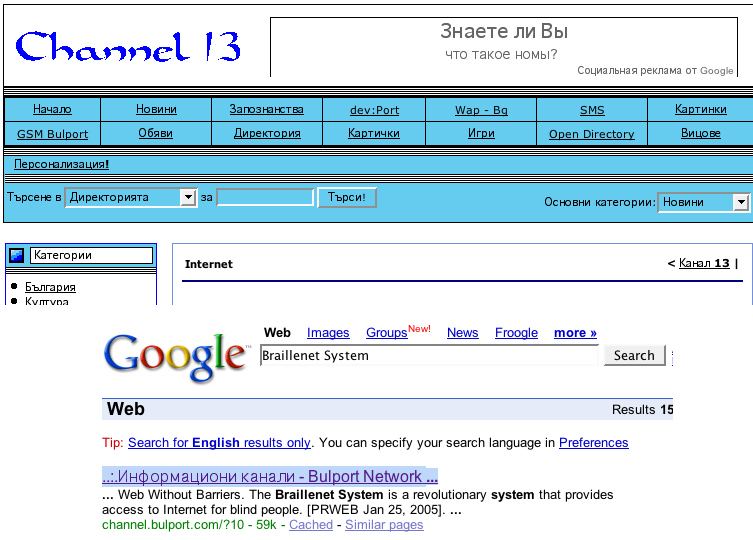Go to Обяви page
This screenshot has width=753, height=540.
click(156, 133)
